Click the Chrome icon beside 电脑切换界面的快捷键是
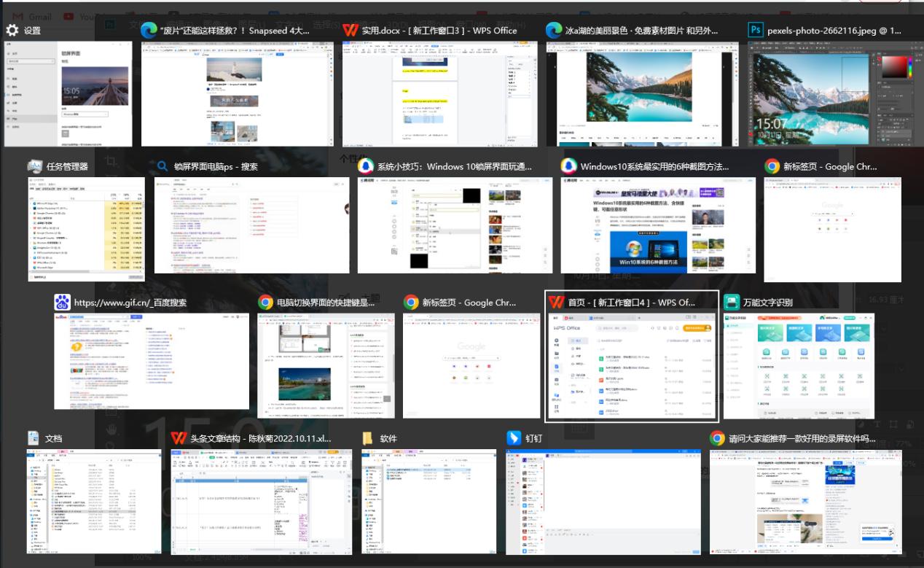This screenshot has height=568, width=924. [265, 302]
